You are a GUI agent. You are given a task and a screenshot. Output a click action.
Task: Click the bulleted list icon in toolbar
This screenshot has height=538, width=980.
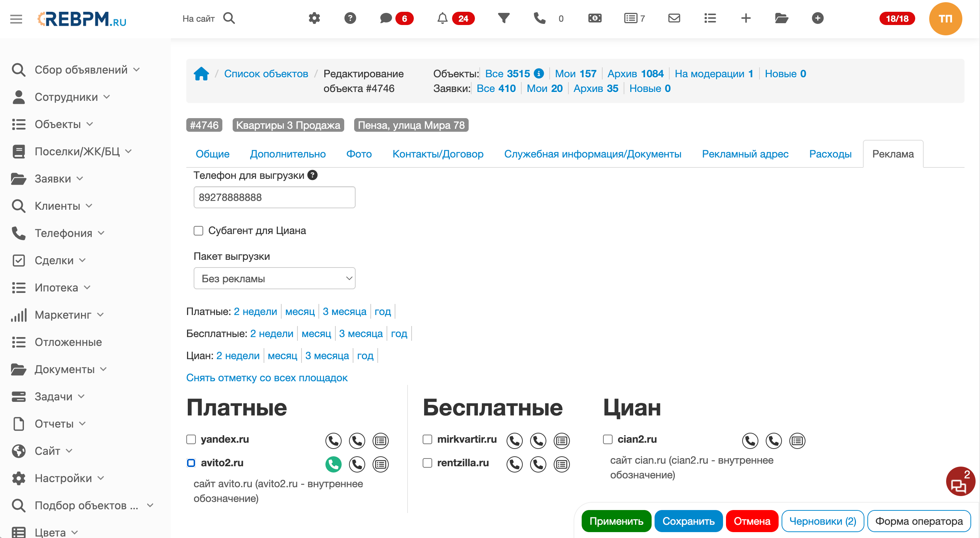[x=710, y=18]
